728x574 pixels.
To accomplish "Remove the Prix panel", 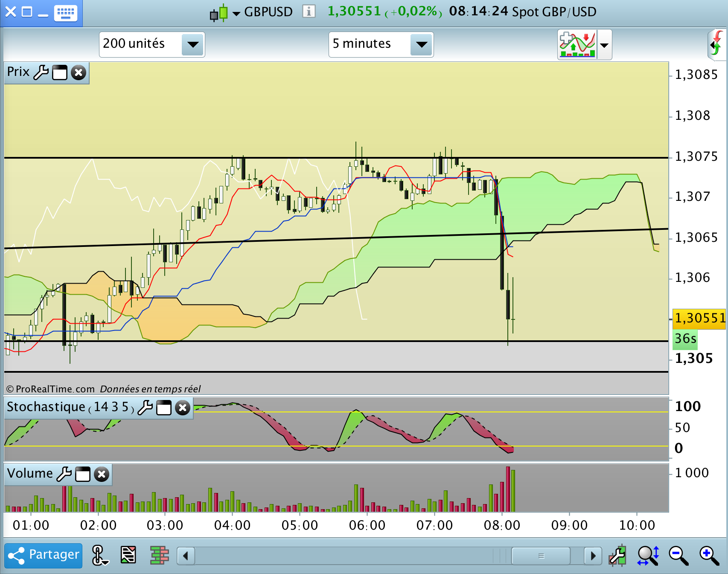I will tap(79, 73).
